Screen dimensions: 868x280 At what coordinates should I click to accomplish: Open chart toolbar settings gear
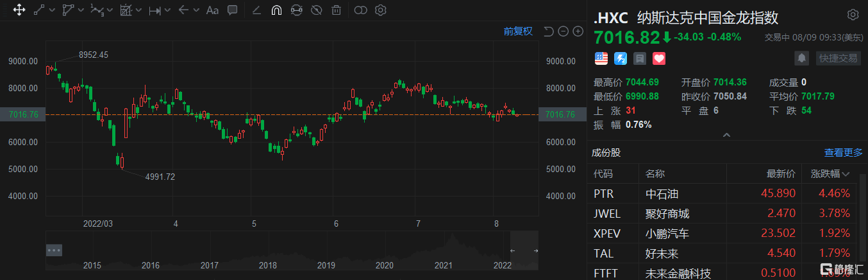coord(381,10)
